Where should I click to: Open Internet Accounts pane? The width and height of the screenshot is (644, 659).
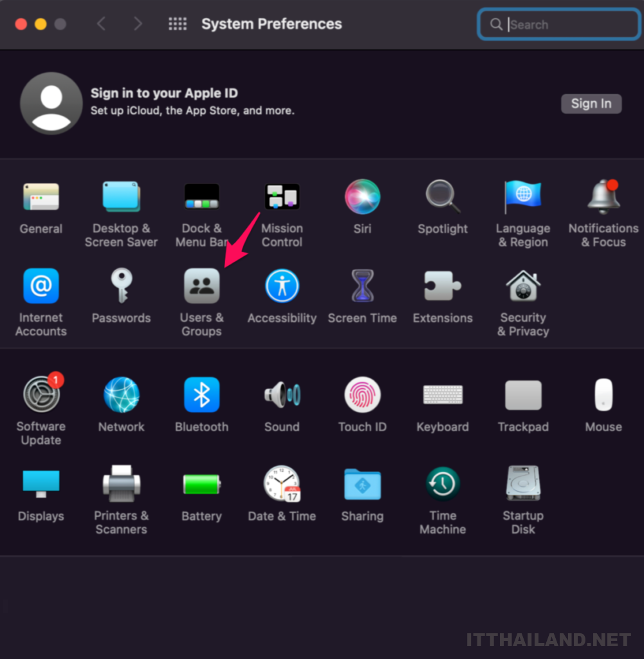point(41,286)
